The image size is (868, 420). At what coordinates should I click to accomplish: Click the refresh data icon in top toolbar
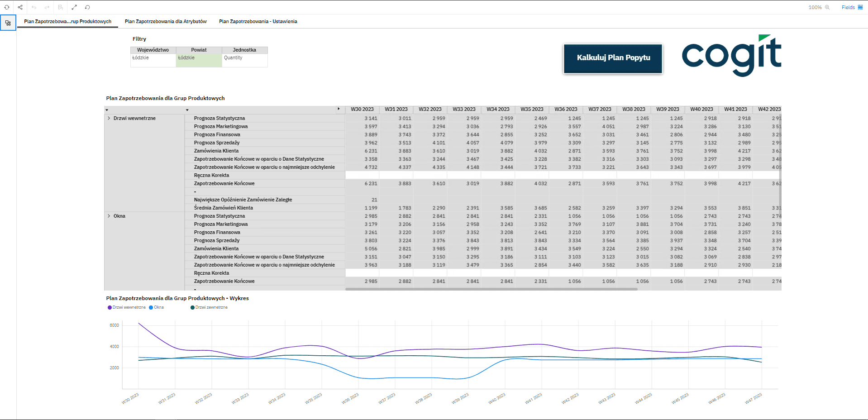[7, 7]
